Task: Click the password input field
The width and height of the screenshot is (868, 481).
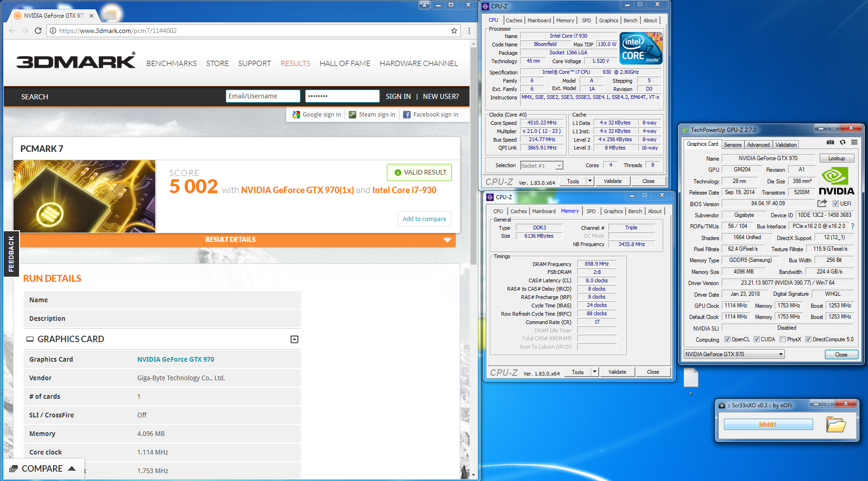Action: tap(342, 96)
